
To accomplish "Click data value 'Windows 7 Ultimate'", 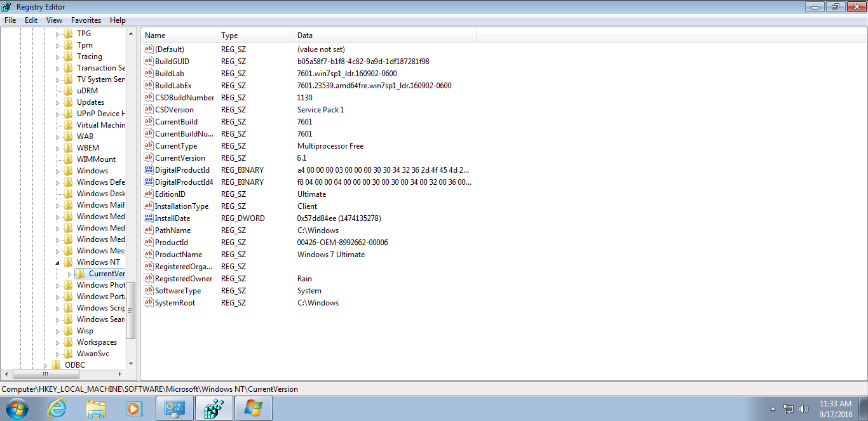I will (x=331, y=255).
